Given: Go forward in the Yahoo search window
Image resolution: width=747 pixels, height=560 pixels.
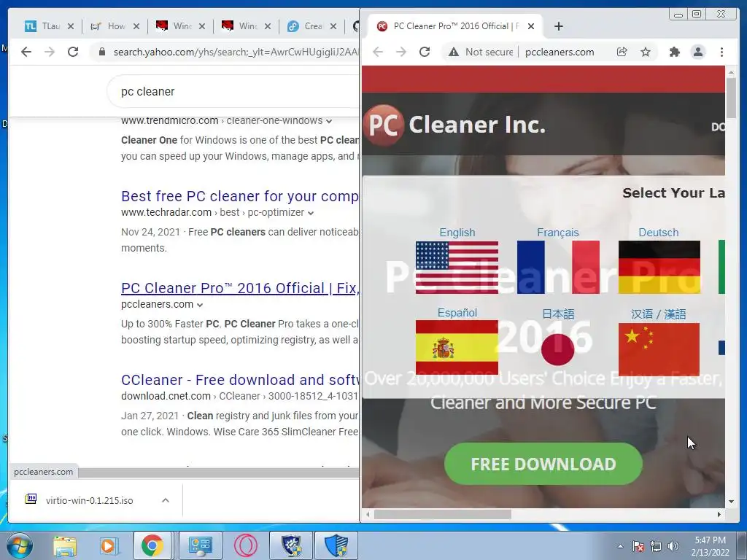Looking at the screenshot, I should tap(50, 52).
